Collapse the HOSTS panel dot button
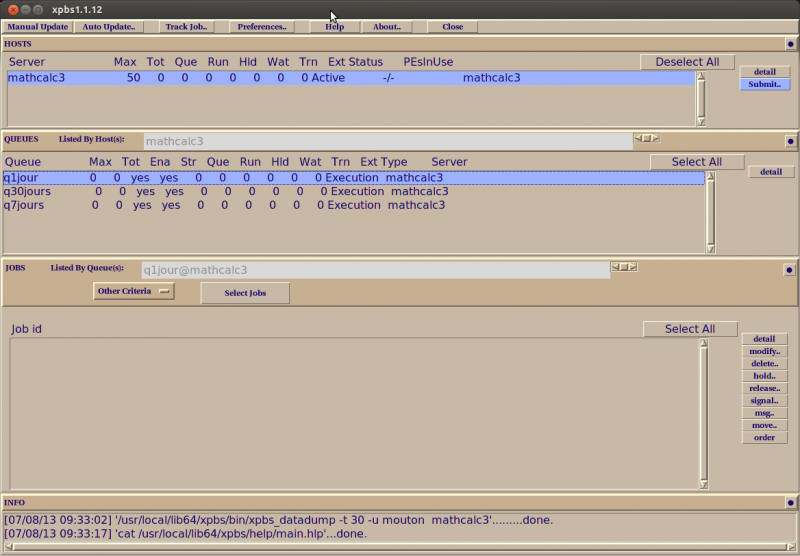800x556 pixels. coord(790,44)
